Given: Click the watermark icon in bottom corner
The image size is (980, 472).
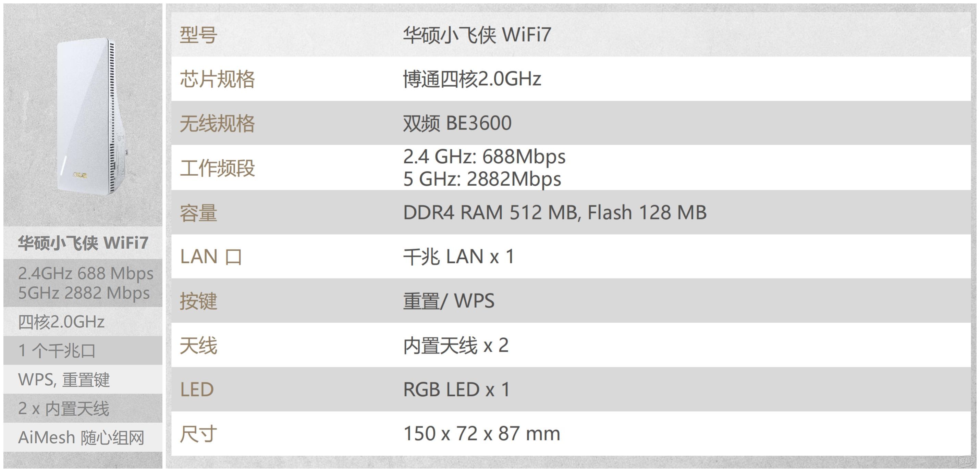Looking at the screenshot, I should (x=967, y=461).
